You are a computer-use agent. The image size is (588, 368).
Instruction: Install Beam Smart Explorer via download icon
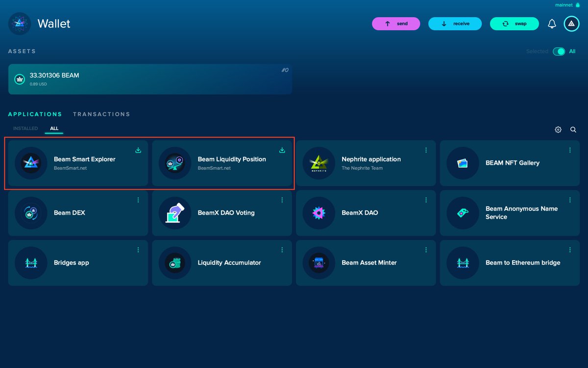pos(138,150)
